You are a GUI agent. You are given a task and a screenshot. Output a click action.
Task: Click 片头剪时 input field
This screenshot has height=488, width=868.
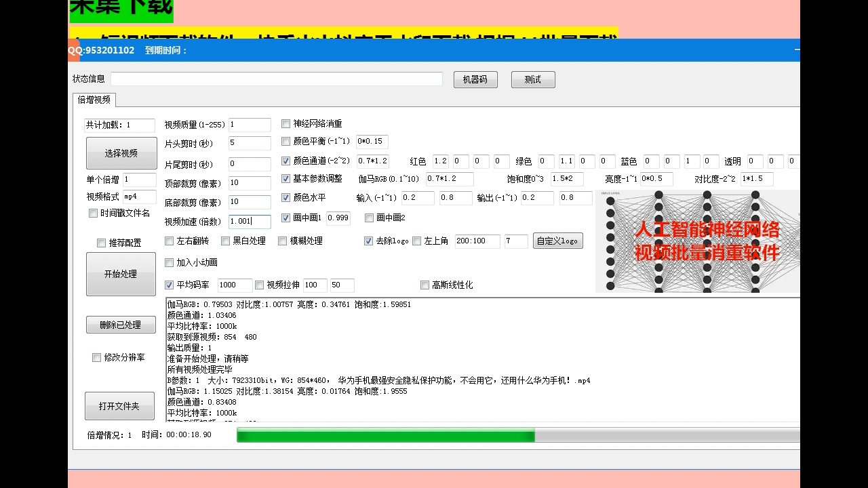point(250,143)
